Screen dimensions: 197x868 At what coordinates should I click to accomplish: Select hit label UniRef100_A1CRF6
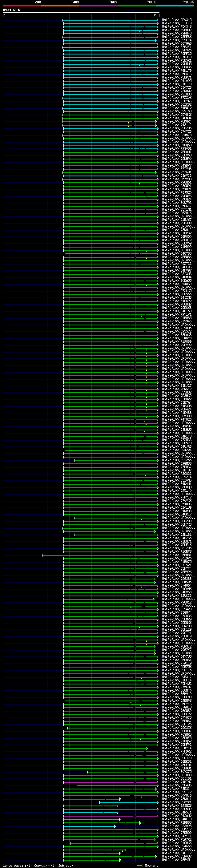(x=177, y=552)
